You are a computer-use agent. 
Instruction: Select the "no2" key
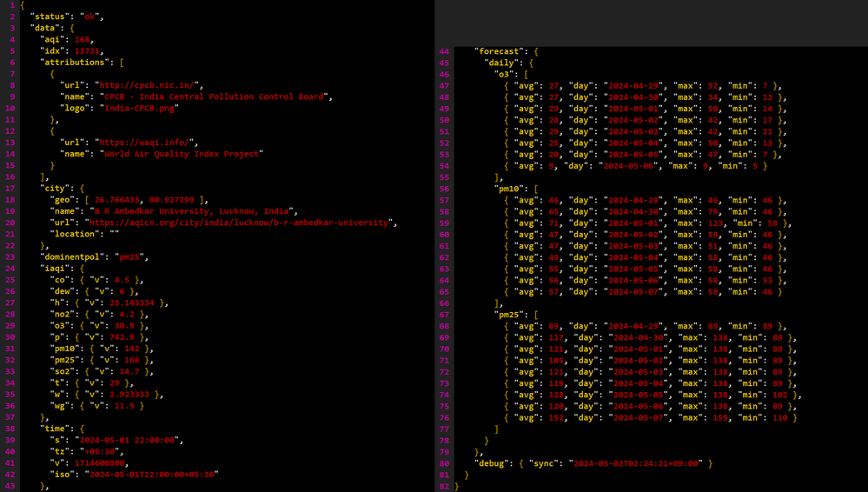coord(62,314)
